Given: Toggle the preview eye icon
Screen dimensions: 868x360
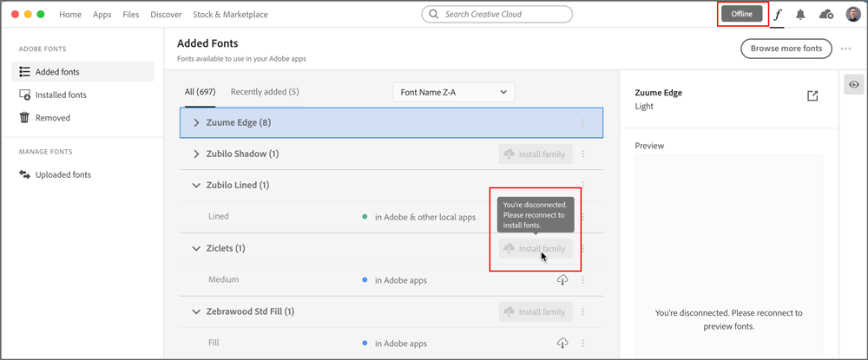Looking at the screenshot, I should click(854, 85).
